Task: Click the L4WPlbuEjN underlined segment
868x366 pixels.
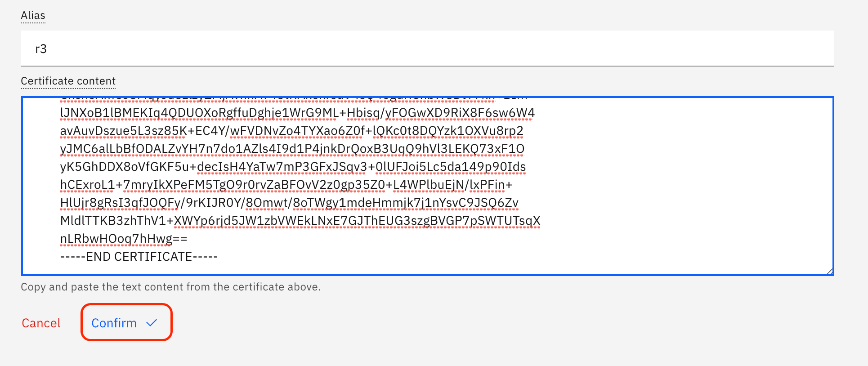Action: tap(429, 185)
